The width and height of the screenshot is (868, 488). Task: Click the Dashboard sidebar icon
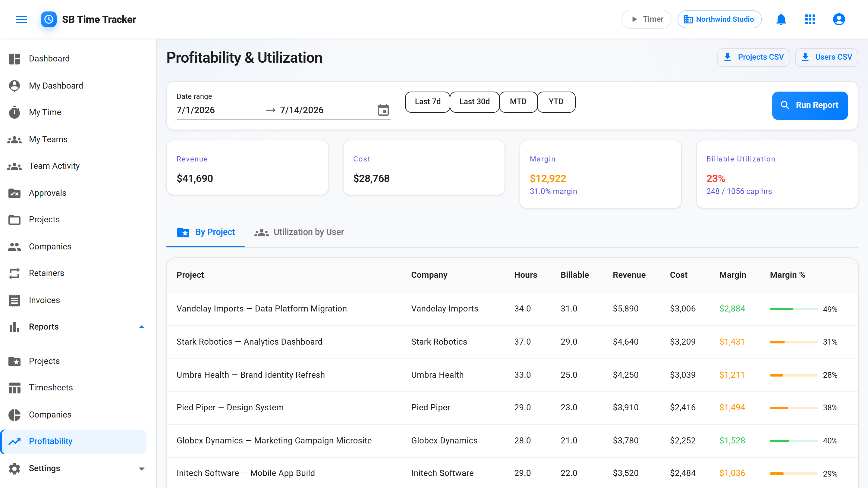(14, 59)
